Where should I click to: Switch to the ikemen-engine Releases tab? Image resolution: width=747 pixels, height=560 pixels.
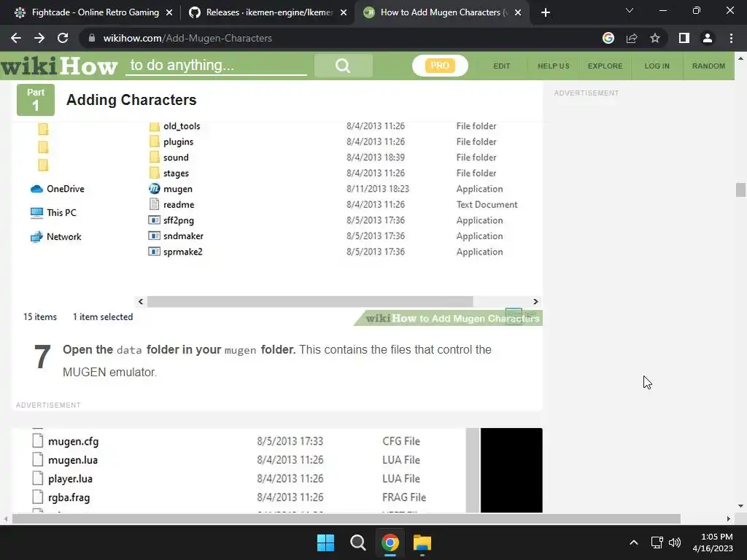tap(267, 12)
